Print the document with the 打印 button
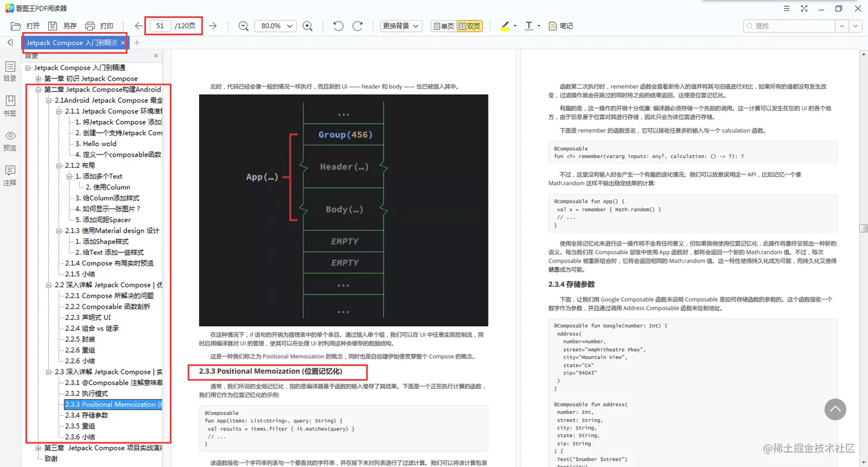 tap(99, 26)
